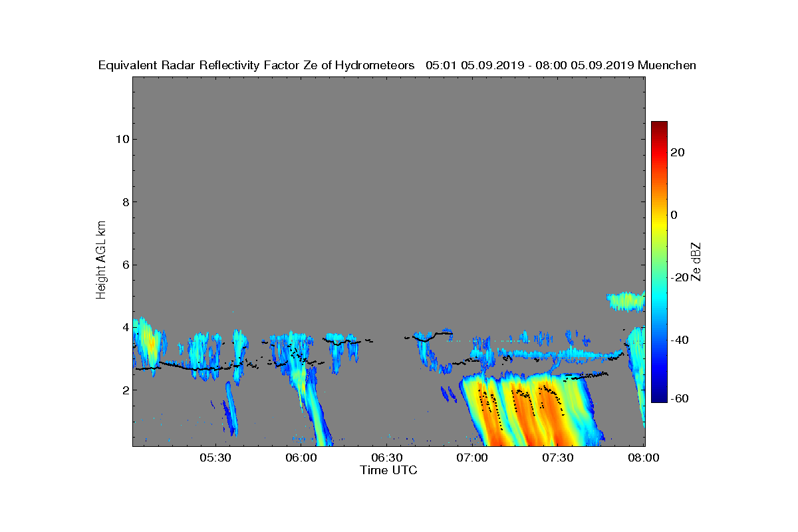Image resolution: width=798 pixels, height=532 pixels.
Task: Click the colorbar value 0
Action: tap(675, 215)
